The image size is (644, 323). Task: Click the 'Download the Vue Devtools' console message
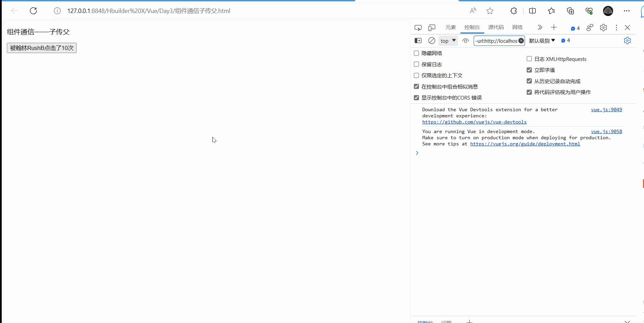click(x=490, y=116)
